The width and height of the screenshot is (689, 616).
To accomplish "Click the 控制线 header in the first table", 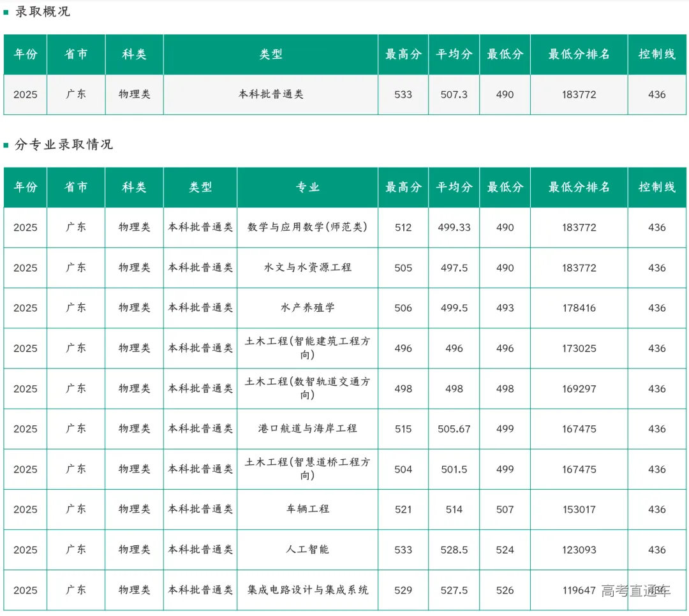I will click(656, 55).
